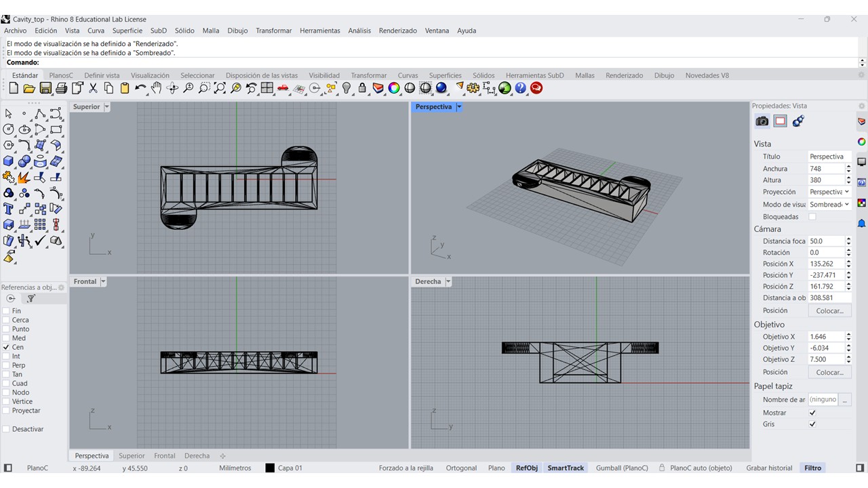
Task: Click the camera Colocar... button
Action: point(829,310)
